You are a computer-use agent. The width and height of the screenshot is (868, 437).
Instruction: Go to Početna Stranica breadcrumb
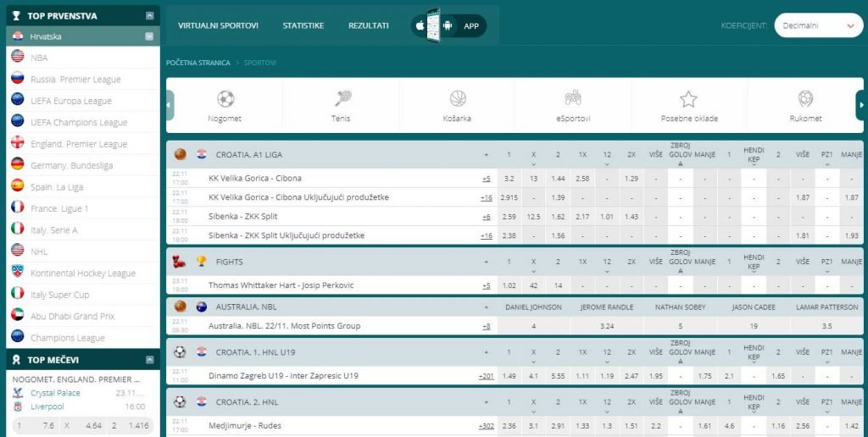coord(198,63)
